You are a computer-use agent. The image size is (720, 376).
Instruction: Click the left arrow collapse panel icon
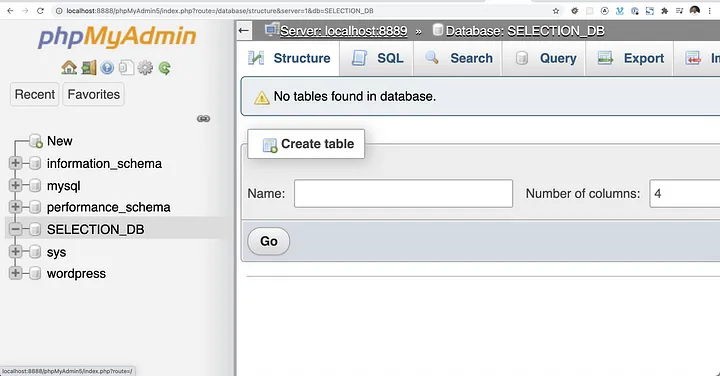244,31
